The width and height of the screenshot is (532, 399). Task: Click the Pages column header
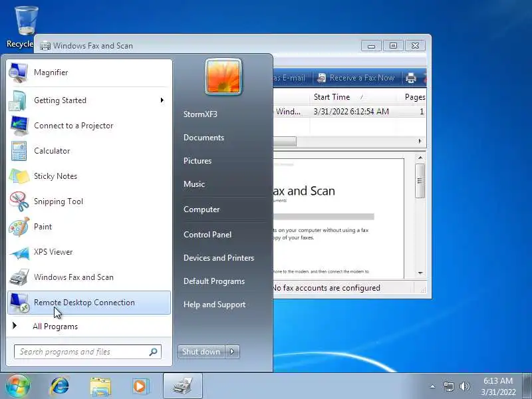click(x=412, y=97)
